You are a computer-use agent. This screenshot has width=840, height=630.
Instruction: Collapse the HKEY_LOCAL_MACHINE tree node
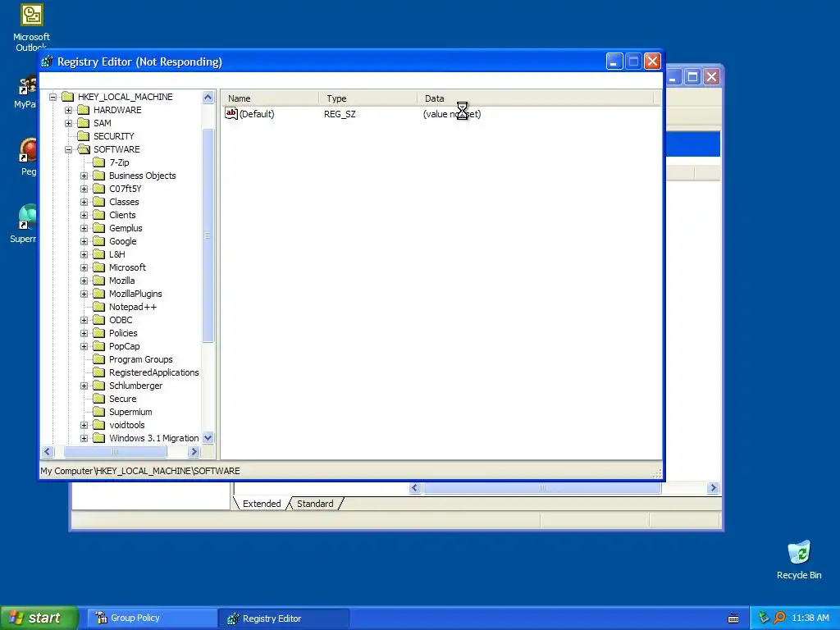pyautogui.click(x=53, y=97)
